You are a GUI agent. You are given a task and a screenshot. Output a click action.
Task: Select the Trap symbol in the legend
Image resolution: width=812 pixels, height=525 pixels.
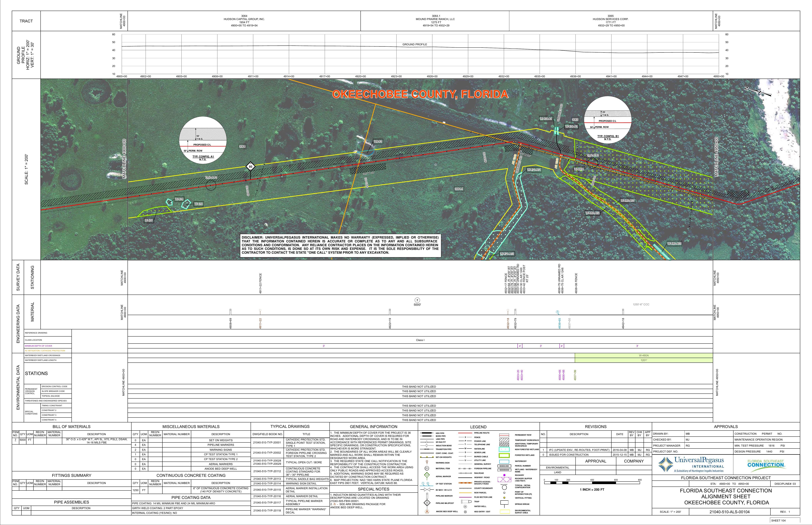[466, 501]
